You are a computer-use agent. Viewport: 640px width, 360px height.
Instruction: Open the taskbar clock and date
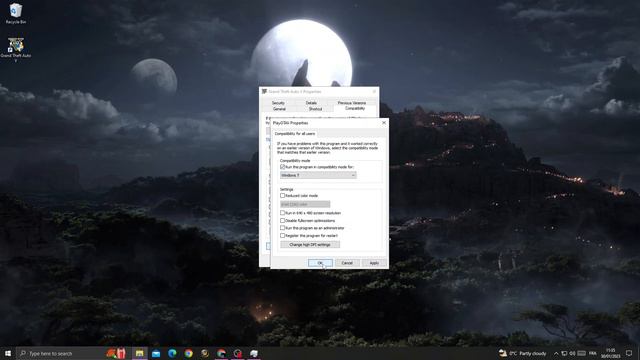pyautogui.click(x=610, y=353)
